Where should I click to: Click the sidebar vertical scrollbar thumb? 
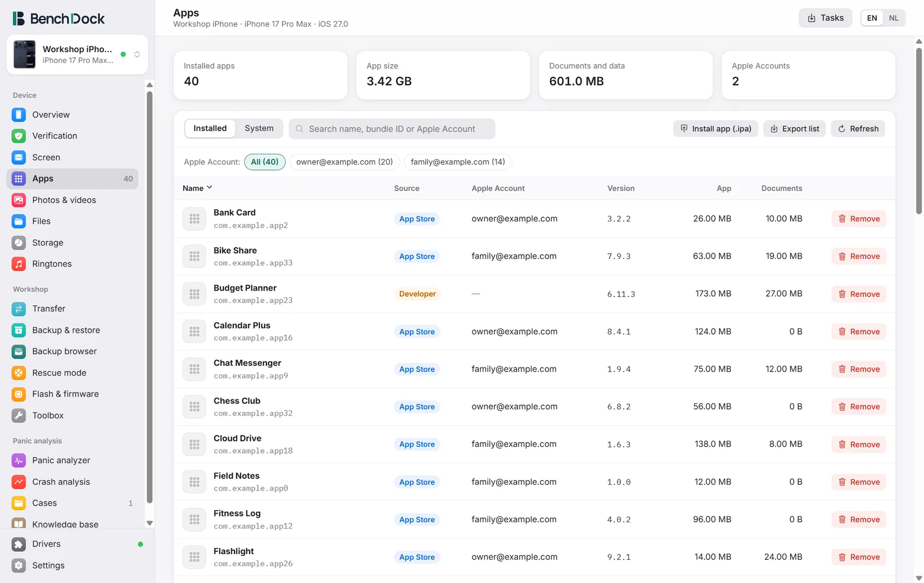(x=150, y=297)
